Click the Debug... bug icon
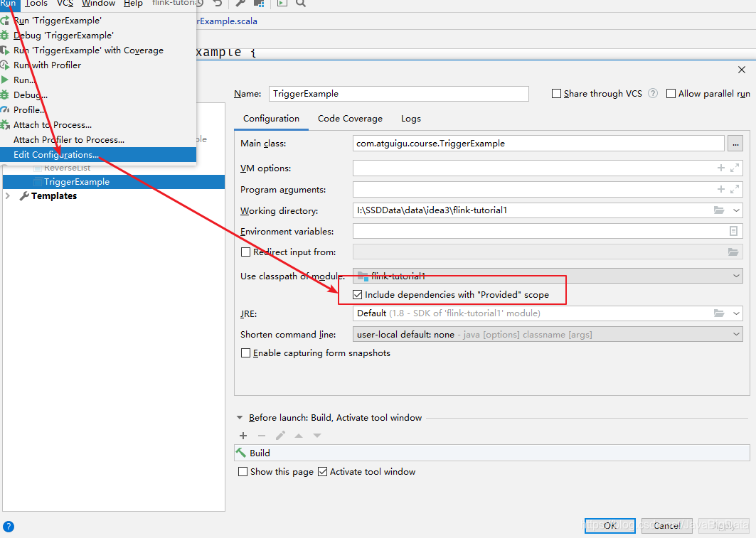 [x=5, y=95]
